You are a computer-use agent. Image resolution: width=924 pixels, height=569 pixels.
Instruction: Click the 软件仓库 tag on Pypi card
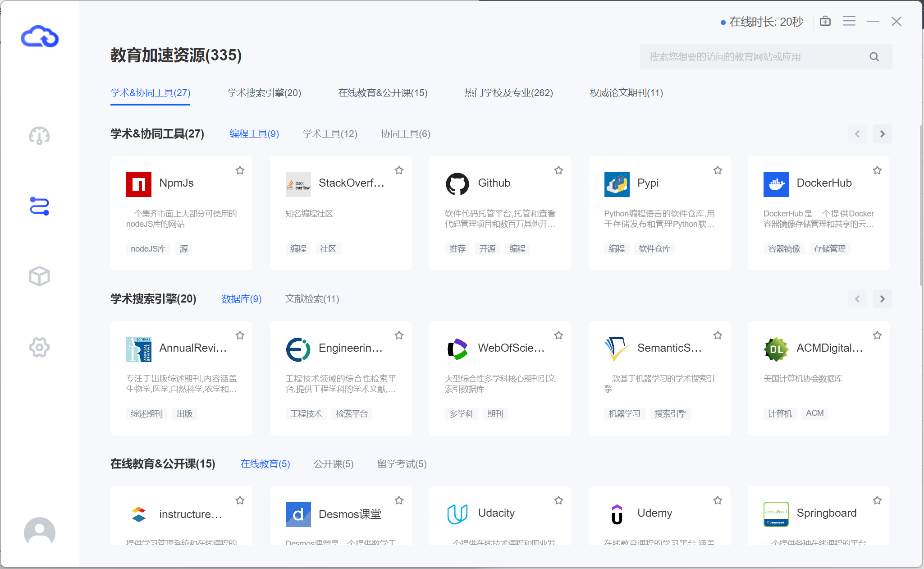654,249
